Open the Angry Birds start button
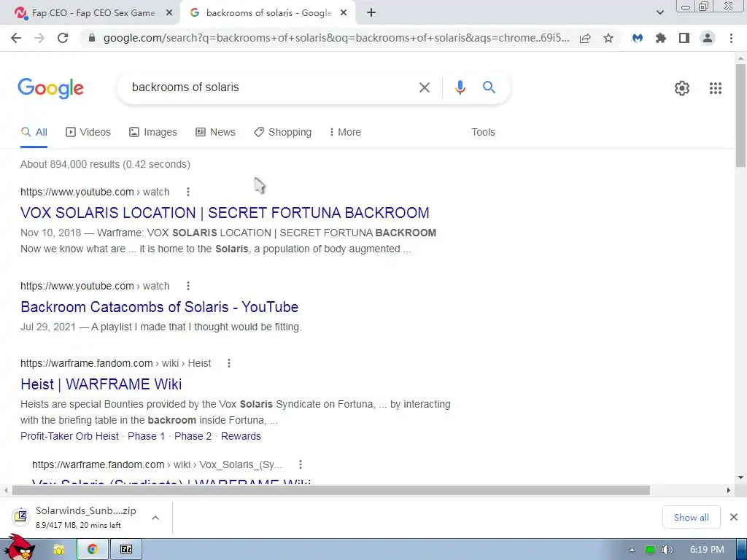 click(20, 548)
